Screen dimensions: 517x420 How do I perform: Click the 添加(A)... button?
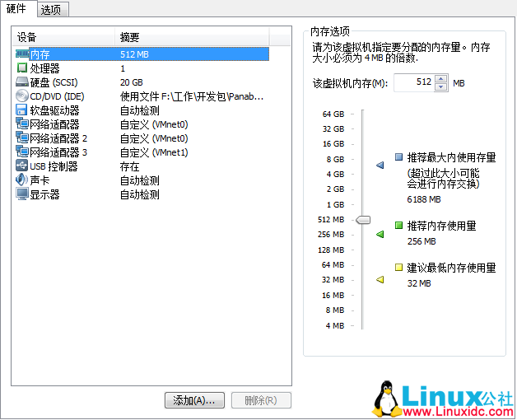click(193, 401)
